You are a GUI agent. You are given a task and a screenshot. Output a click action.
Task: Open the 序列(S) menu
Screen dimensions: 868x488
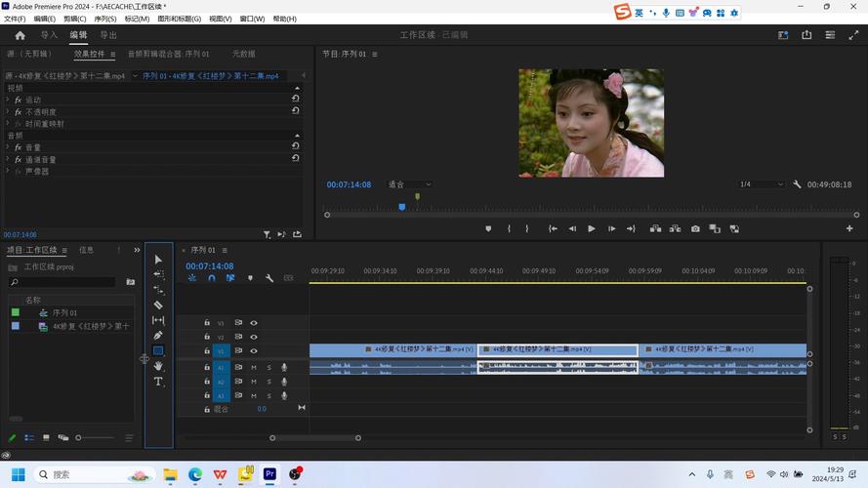(105, 19)
